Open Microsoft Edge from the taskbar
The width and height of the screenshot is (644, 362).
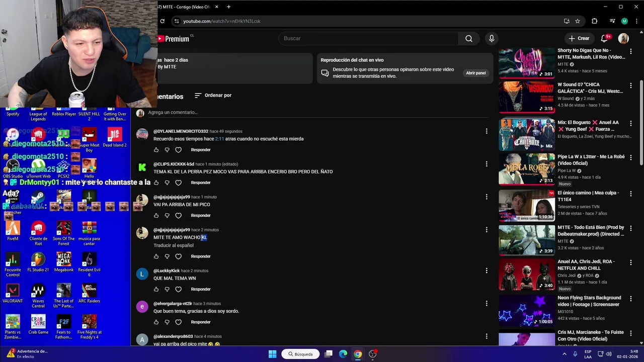(343, 354)
